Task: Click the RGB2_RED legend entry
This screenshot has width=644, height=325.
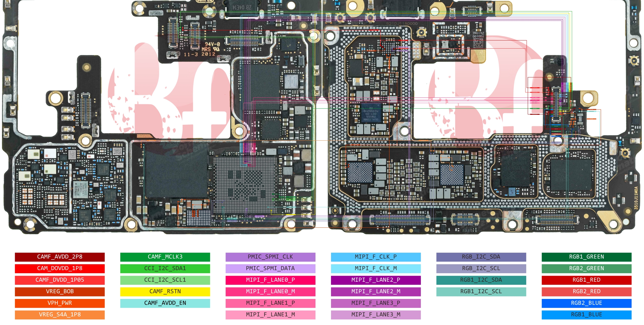Action: click(587, 291)
